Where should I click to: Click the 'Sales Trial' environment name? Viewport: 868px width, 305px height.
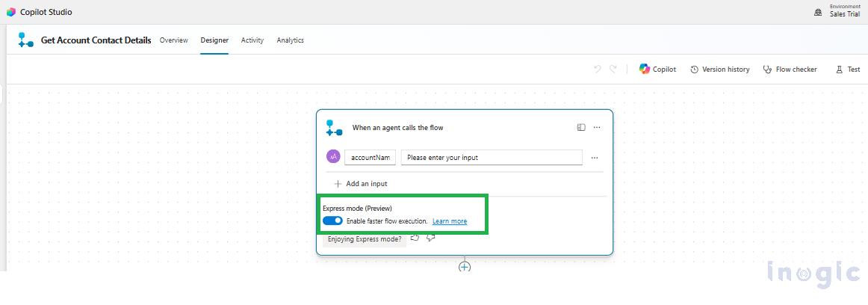click(845, 14)
